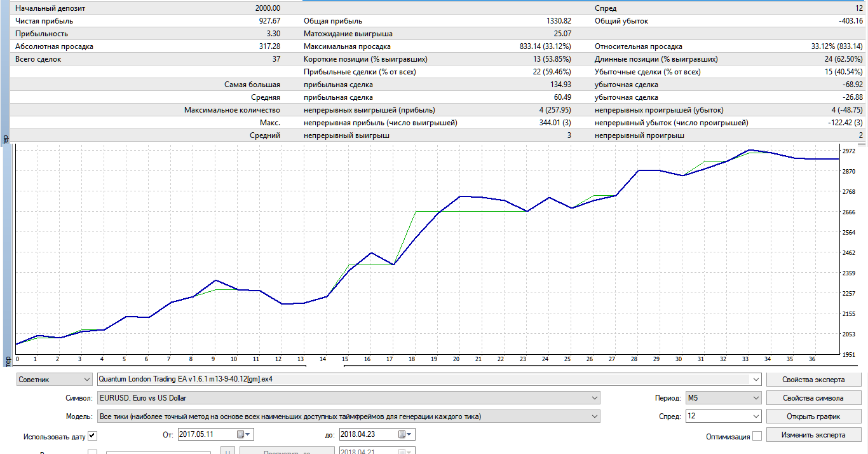This screenshot has height=454, width=868.
Task: Click the 1951 label on chart axis
Action: tap(849, 354)
